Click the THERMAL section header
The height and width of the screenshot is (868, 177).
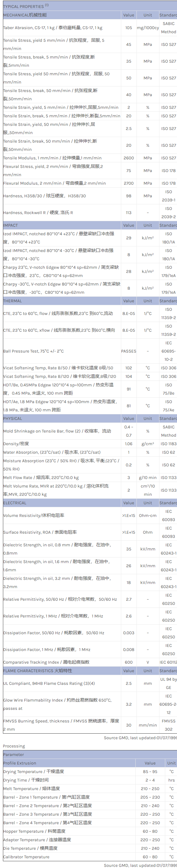tap(12, 301)
